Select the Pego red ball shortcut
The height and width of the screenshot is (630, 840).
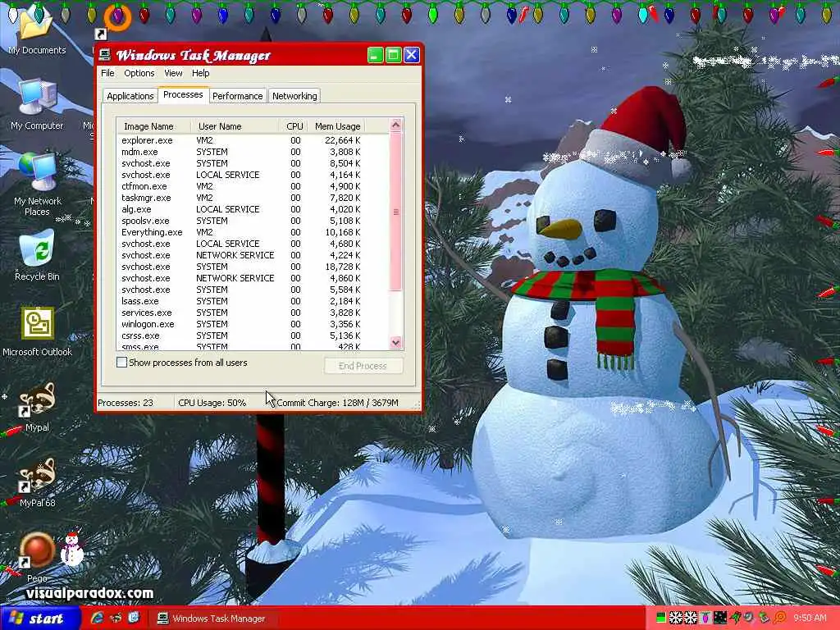[x=37, y=557]
